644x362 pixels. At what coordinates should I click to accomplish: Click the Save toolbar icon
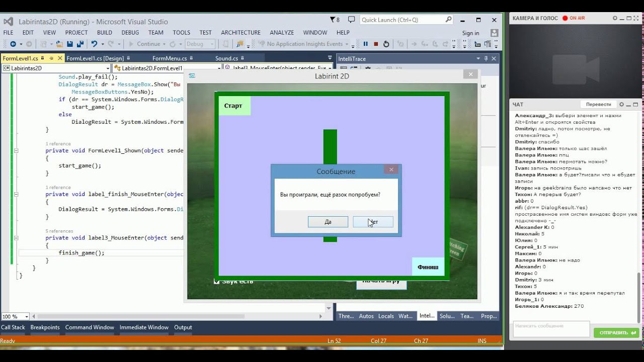[x=70, y=44]
